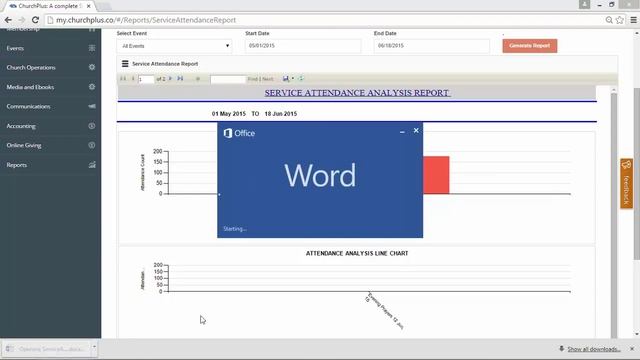Click the Events calendar icon
Screen dimensions: 640x360
point(92,48)
